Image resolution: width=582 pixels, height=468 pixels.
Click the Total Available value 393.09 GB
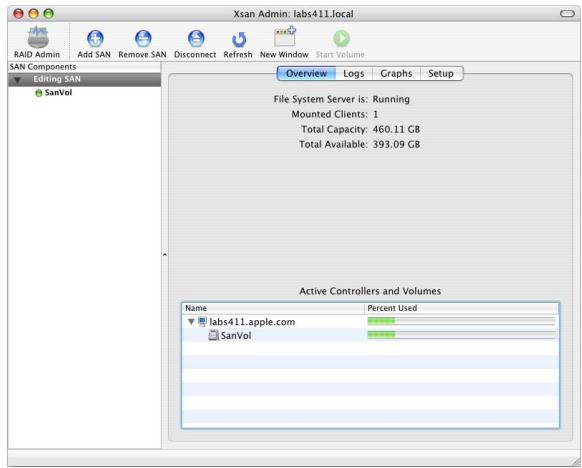396,144
